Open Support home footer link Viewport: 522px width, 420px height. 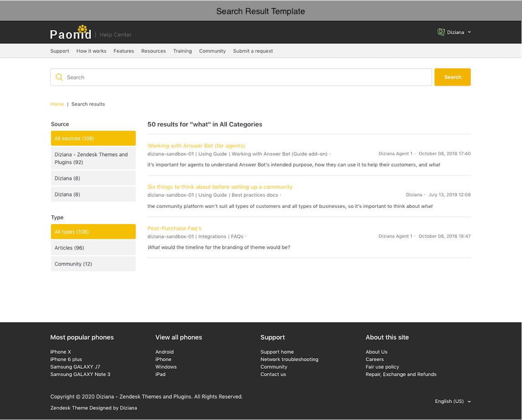[277, 352]
